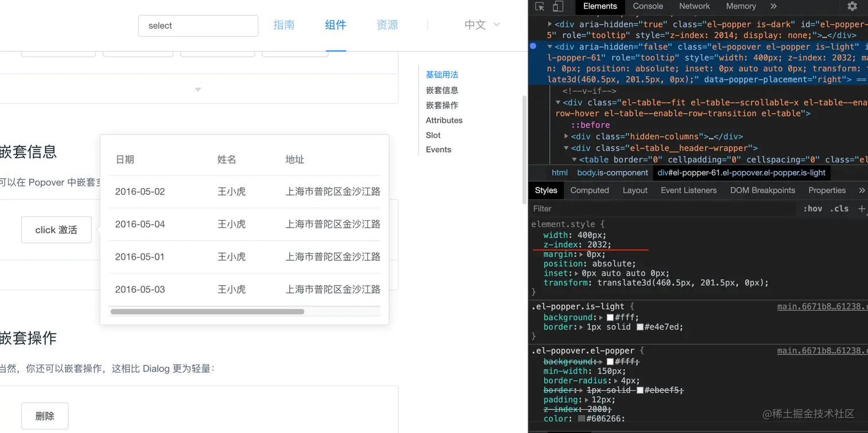Image resolution: width=868 pixels, height=433 pixels.
Task: Toggle the .cls class editor
Action: [839, 209]
